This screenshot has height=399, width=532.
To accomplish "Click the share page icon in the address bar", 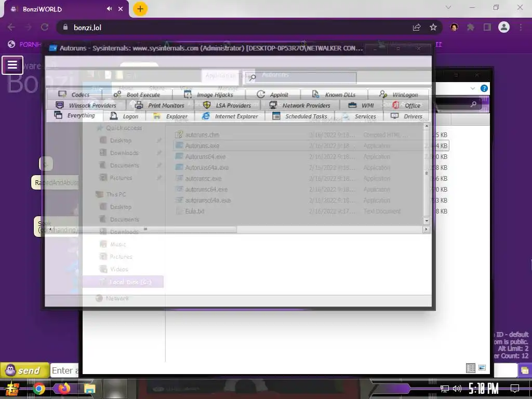I will 417,27.
